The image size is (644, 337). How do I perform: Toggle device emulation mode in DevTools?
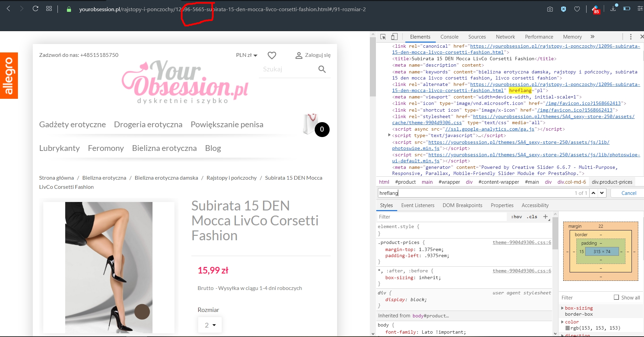pyautogui.click(x=394, y=37)
